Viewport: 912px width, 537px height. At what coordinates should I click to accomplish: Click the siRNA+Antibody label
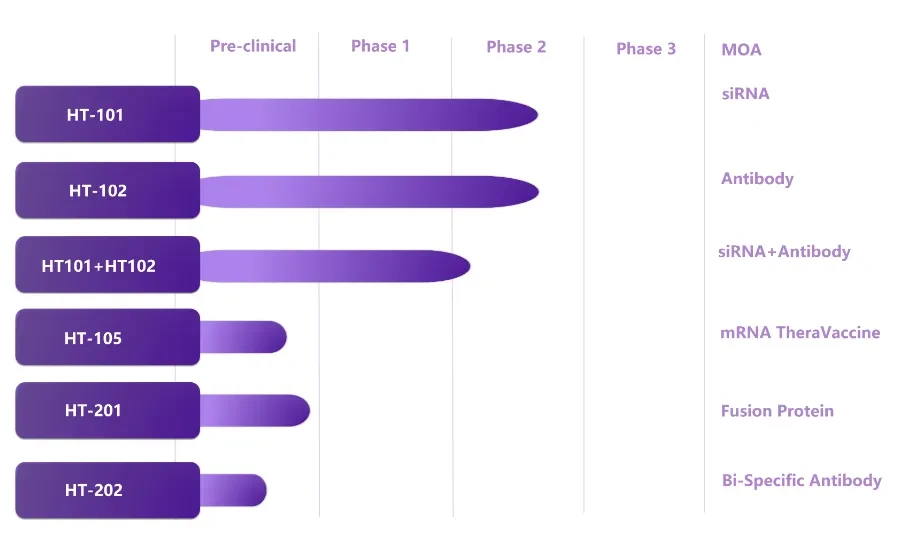tap(785, 251)
